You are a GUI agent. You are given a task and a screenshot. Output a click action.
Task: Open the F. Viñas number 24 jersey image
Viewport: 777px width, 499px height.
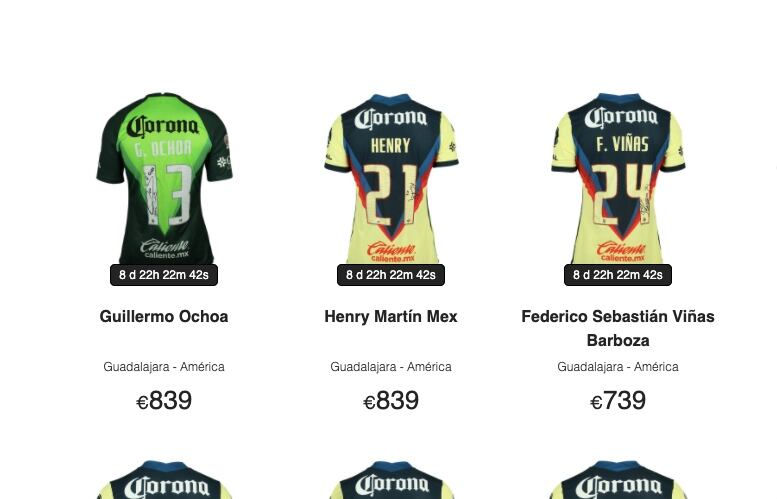tap(618, 178)
